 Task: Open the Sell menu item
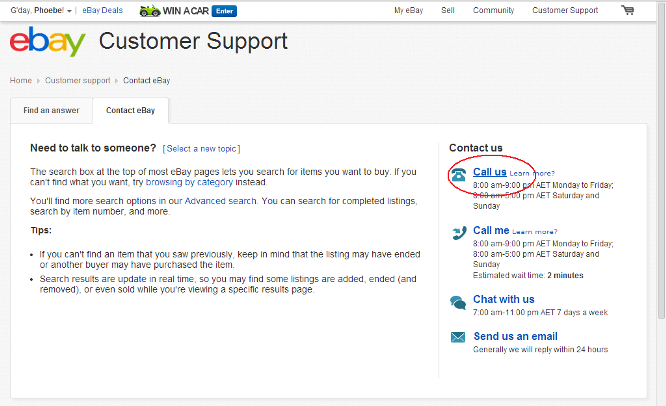click(x=448, y=10)
